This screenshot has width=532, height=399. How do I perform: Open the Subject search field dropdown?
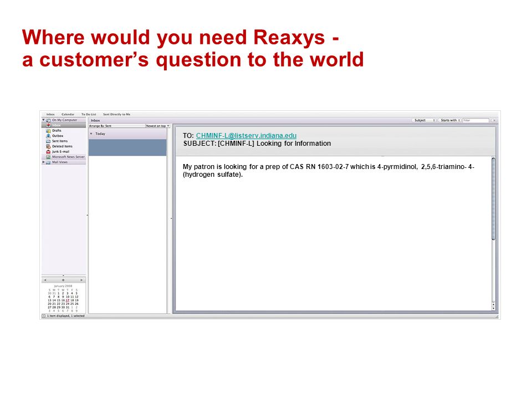point(424,120)
